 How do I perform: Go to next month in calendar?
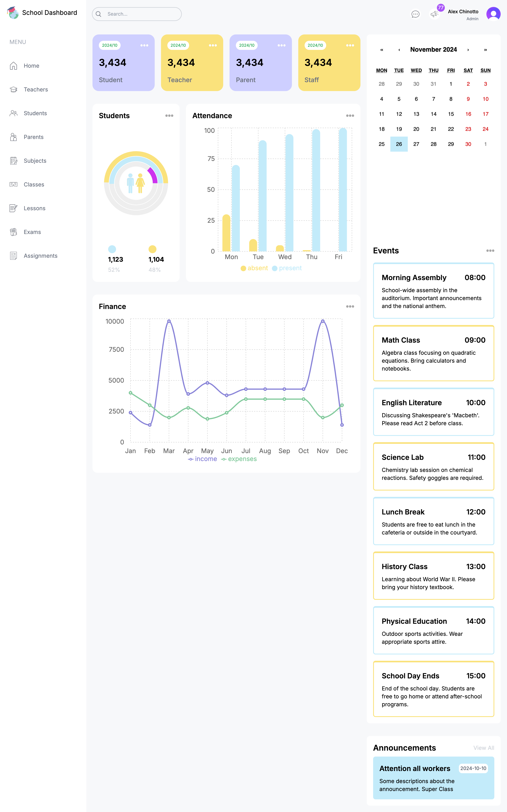pyautogui.click(x=468, y=50)
